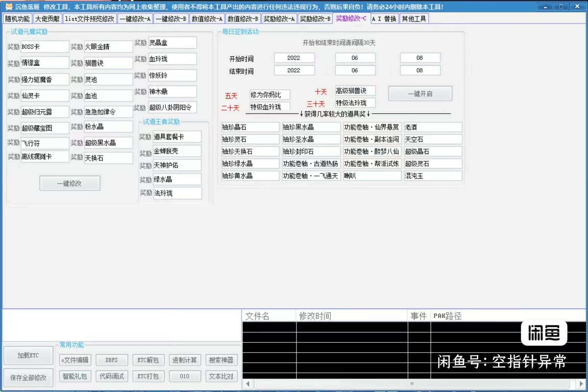Edit the 道具套餐卡 reward field
This screenshot has width=588, height=392.
(177, 137)
